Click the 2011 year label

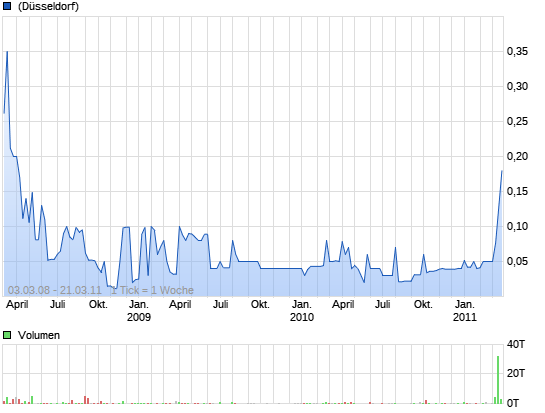click(465, 317)
